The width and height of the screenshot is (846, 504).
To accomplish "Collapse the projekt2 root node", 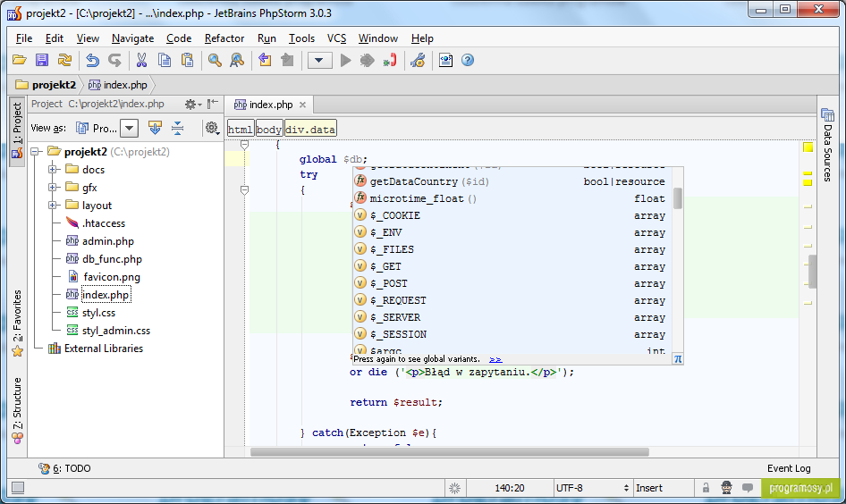I will tap(36, 152).
